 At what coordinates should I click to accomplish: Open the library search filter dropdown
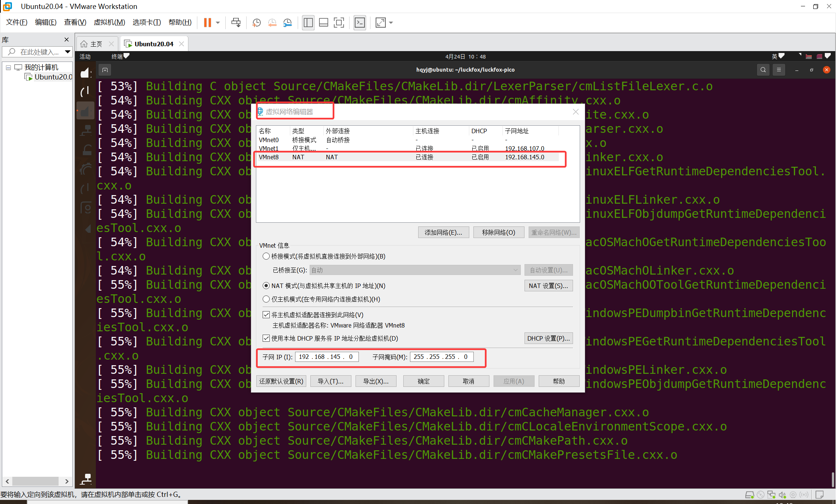[68, 52]
